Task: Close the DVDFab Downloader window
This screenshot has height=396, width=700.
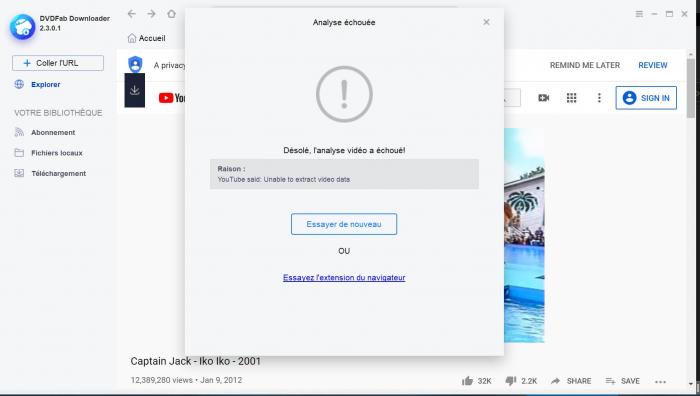Action: coord(684,14)
